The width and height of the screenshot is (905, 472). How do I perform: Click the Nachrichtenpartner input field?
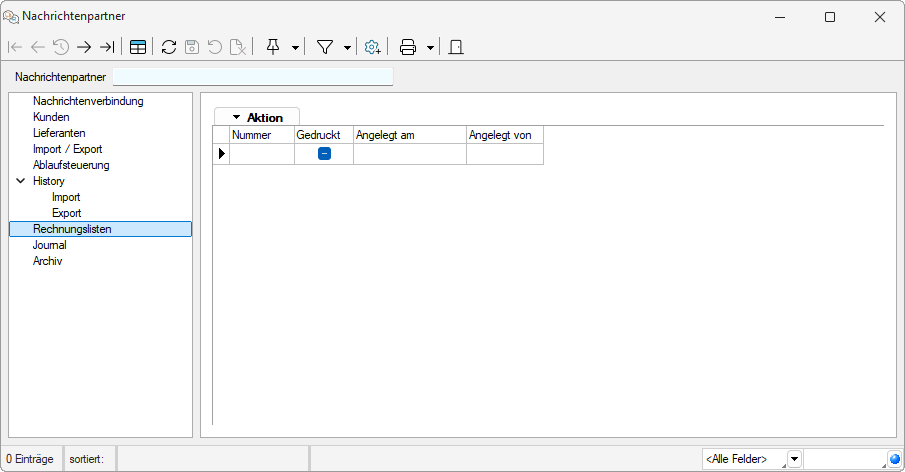click(x=253, y=77)
